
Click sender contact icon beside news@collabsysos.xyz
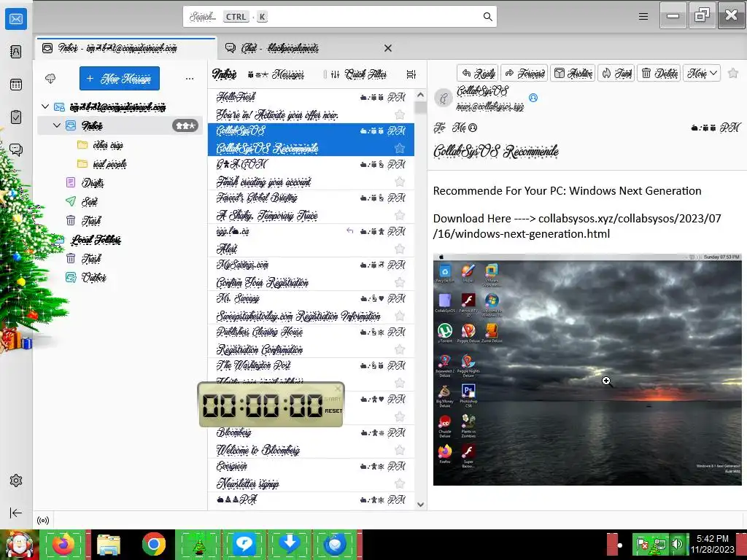point(533,98)
